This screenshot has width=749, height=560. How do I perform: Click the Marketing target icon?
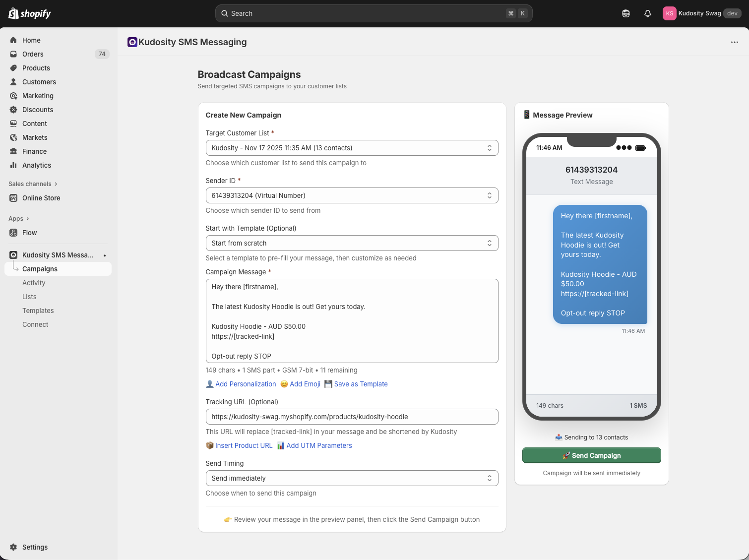point(13,96)
